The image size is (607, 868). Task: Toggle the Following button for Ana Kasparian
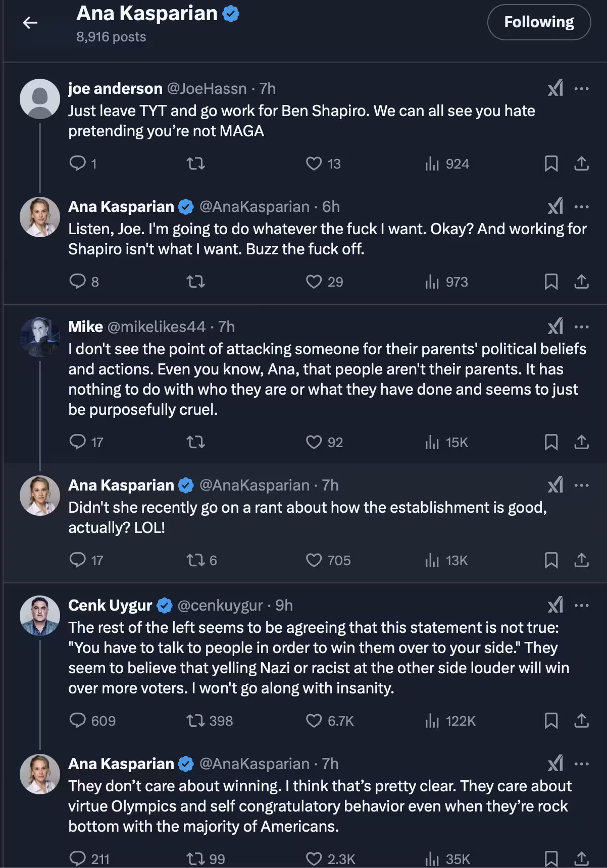(x=539, y=22)
